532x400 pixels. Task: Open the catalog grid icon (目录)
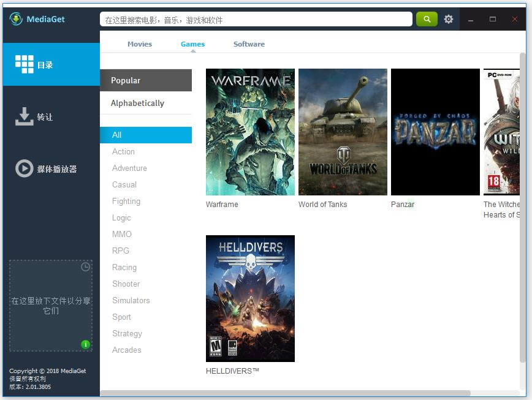pos(25,64)
